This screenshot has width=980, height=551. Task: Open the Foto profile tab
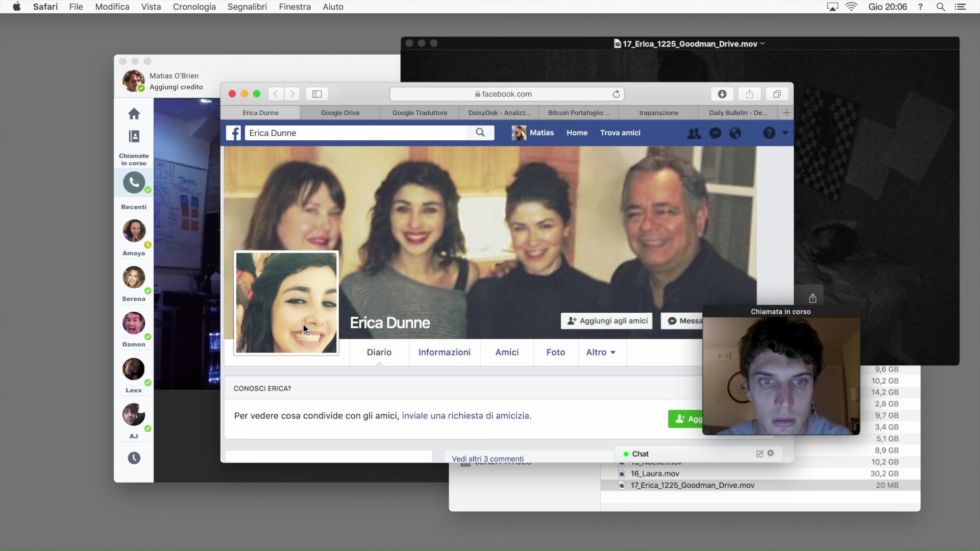[555, 352]
